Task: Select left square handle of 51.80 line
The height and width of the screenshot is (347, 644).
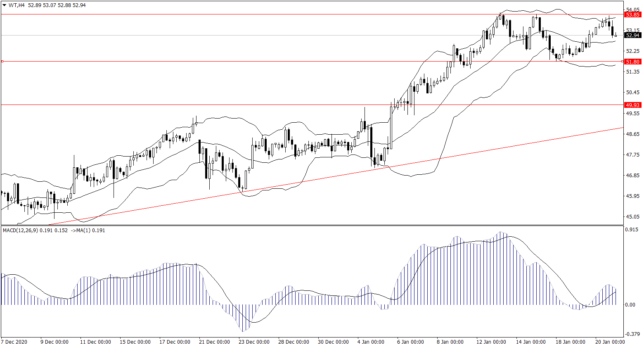Action: pos(2,62)
